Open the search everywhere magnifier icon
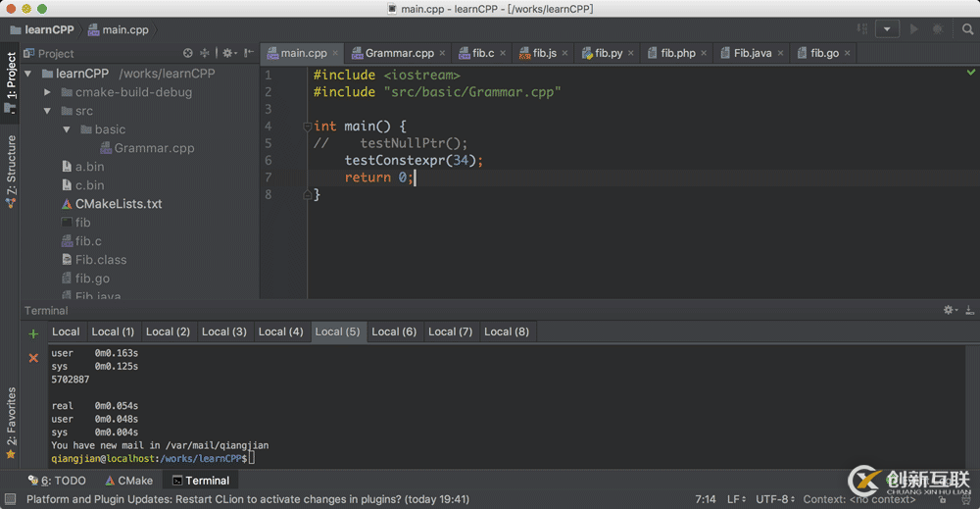Image resolution: width=980 pixels, height=509 pixels. (x=967, y=28)
